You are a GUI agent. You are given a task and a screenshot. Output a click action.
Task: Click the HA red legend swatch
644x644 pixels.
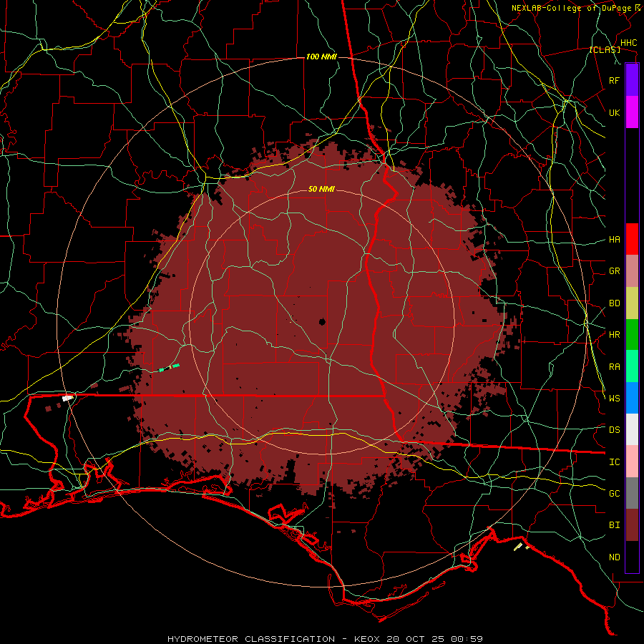[632, 239]
